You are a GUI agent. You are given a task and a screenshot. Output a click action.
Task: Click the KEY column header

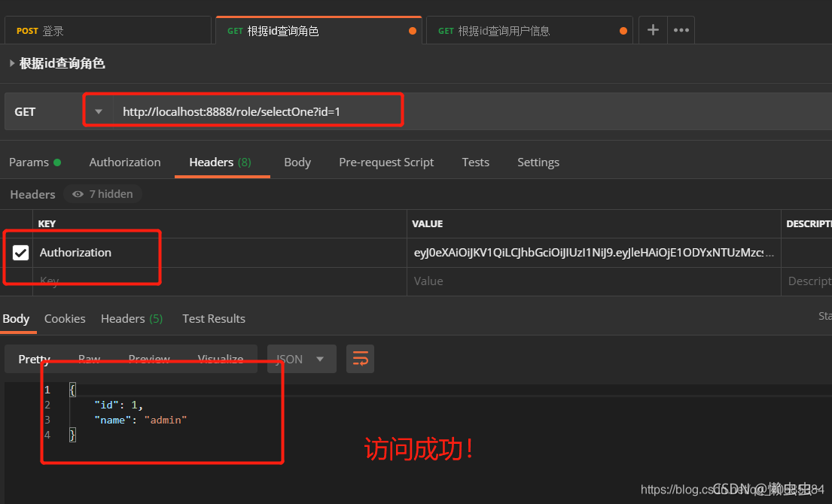47,223
